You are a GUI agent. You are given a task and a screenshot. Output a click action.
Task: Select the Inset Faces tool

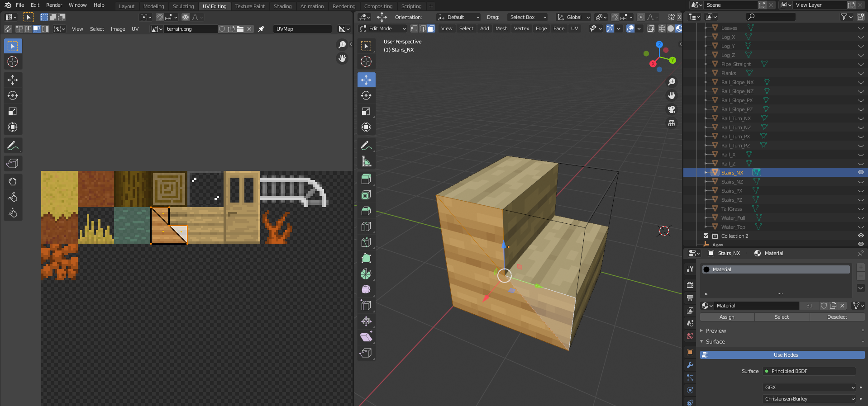tap(366, 195)
